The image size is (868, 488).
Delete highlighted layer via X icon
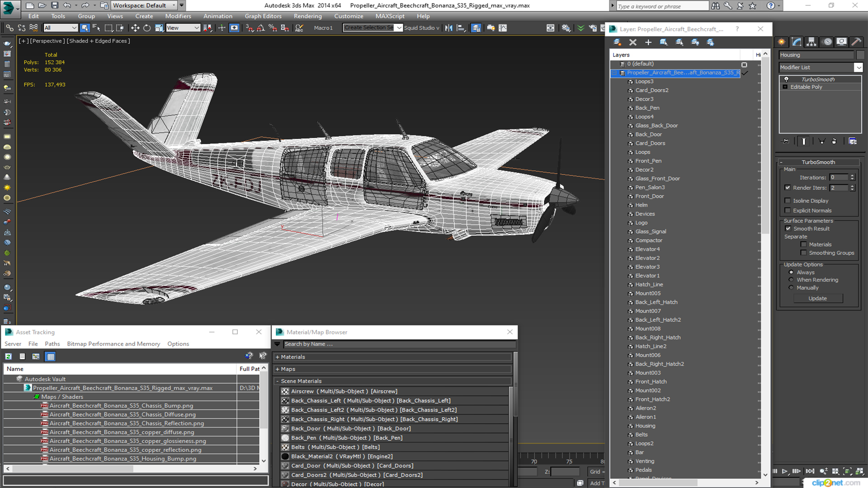pyautogui.click(x=633, y=42)
